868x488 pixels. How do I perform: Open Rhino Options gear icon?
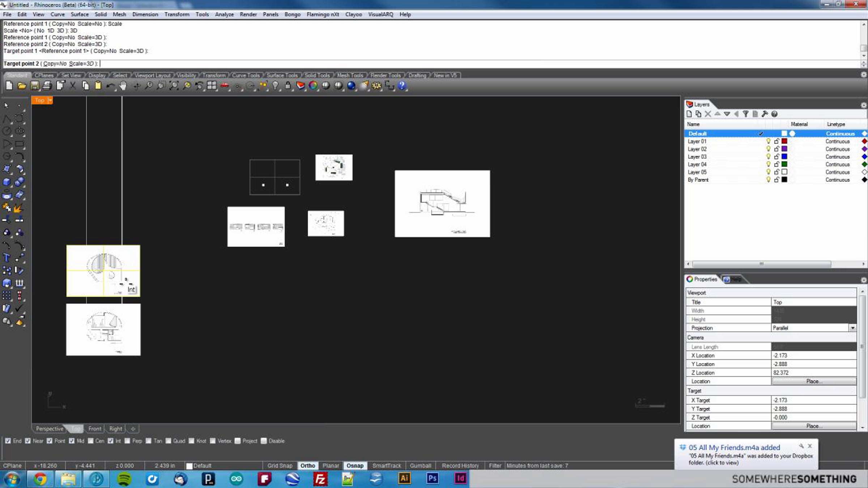376,86
